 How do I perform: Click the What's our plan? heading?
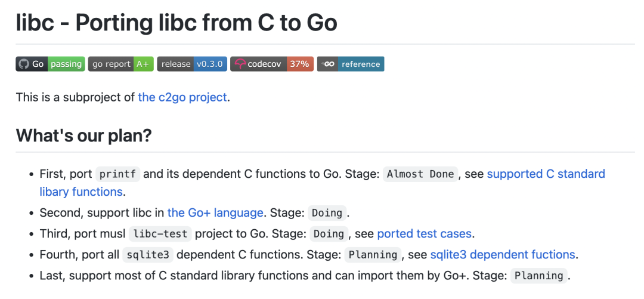84,135
